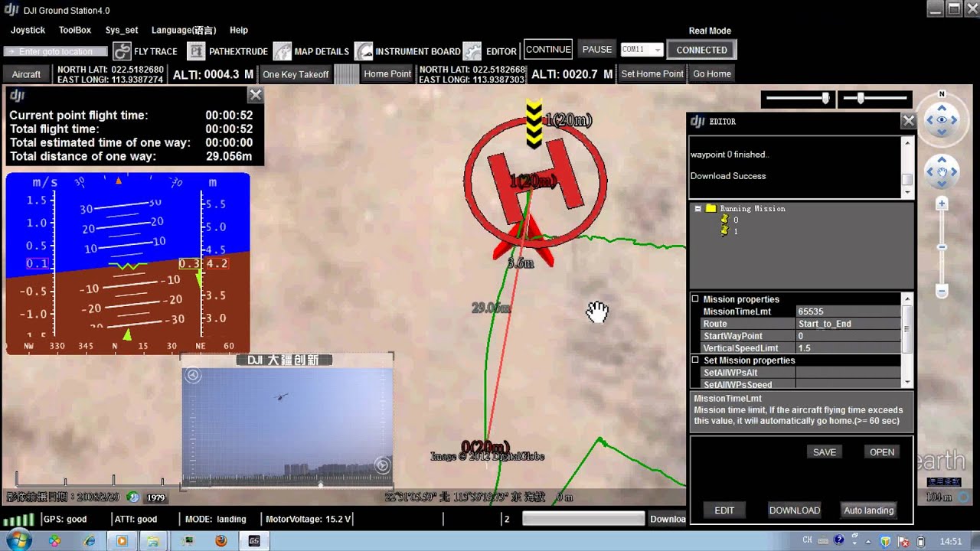The image size is (980, 551).
Task: Zoom in with the map plus button
Action: click(942, 204)
